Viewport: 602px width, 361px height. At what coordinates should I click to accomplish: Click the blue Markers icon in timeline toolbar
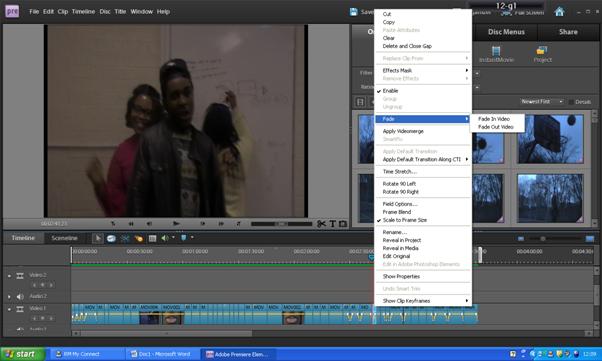184,238
